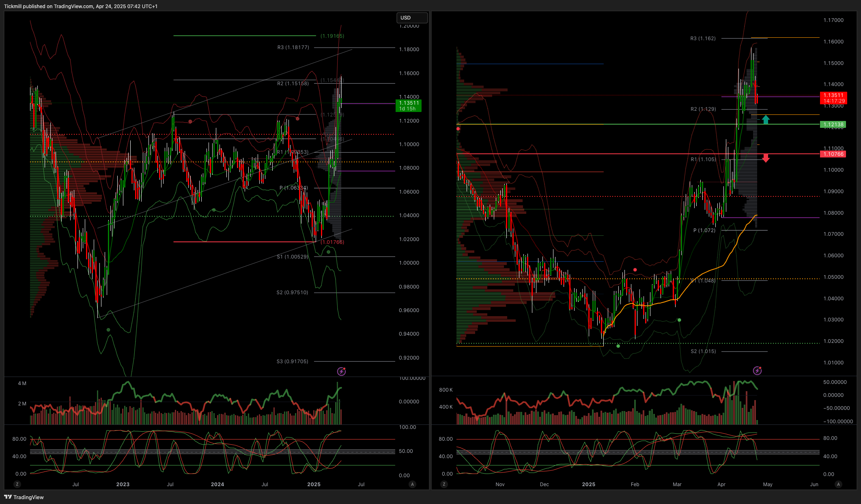Click the red down arrow marker

(766, 158)
